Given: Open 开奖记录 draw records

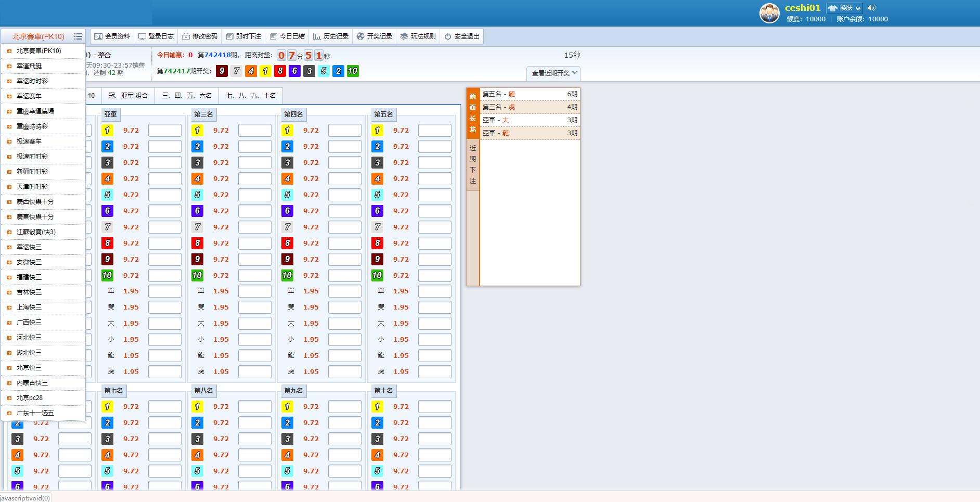Looking at the screenshot, I should (x=374, y=36).
